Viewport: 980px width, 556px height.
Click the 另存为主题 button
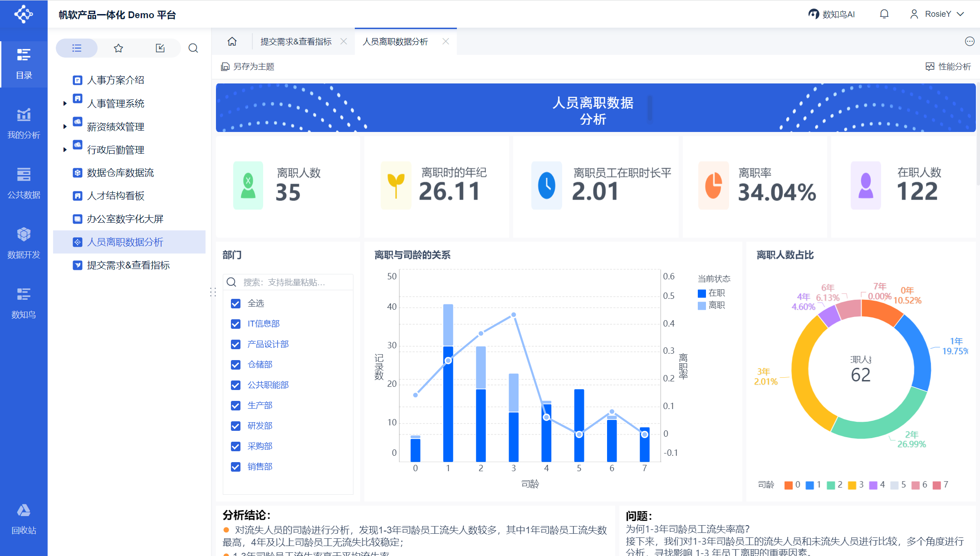pyautogui.click(x=248, y=67)
